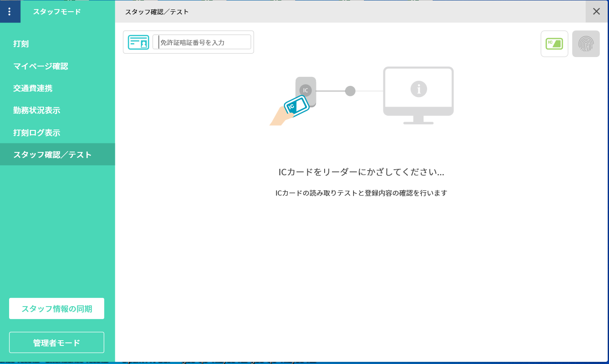Go to 勤務状況表示

pyautogui.click(x=57, y=110)
